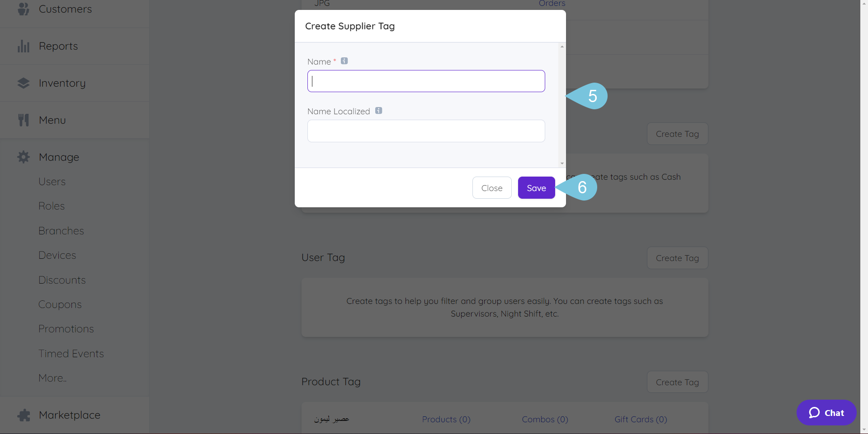
Task: Open Inventory via its stacked-layers icon
Action: (x=24, y=83)
